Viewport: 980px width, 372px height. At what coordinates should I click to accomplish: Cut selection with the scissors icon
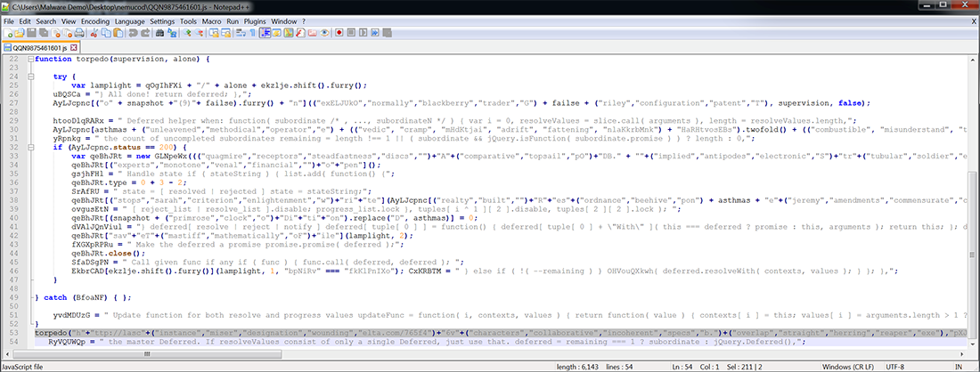94,32
